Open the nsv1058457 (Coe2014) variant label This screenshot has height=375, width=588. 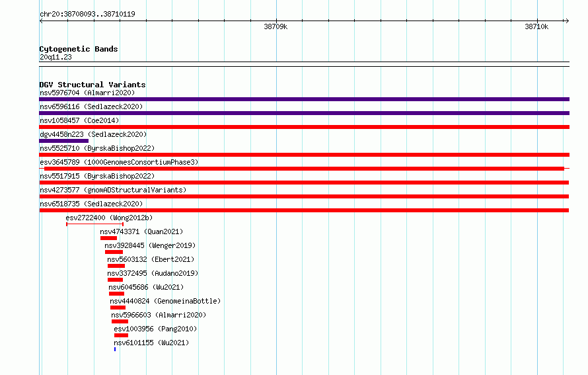79,120
